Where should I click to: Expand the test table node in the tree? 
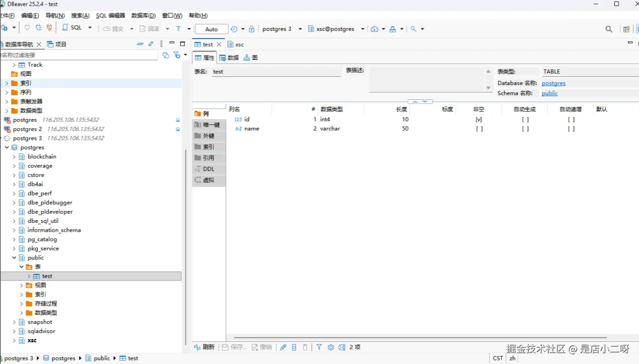pyautogui.click(x=29, y=276)
